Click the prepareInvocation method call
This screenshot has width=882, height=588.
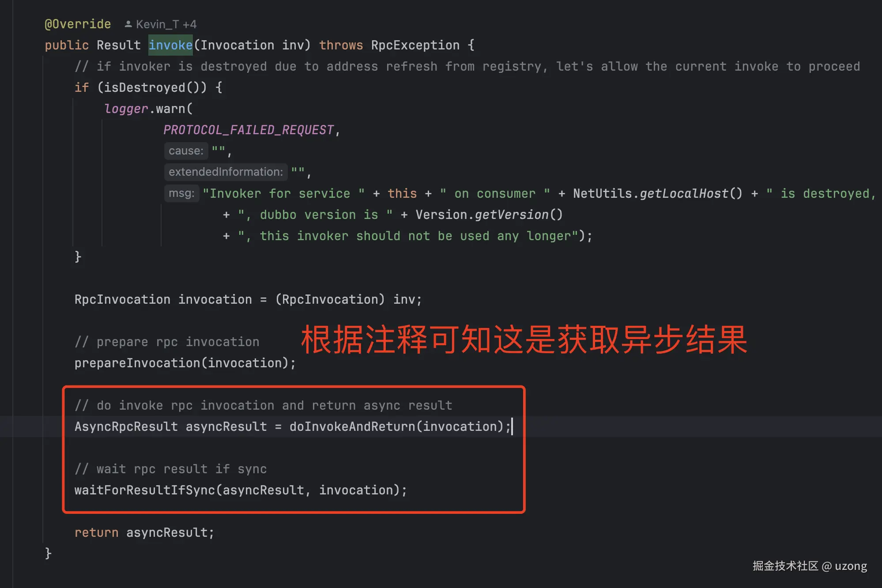[x=137, y=363]
